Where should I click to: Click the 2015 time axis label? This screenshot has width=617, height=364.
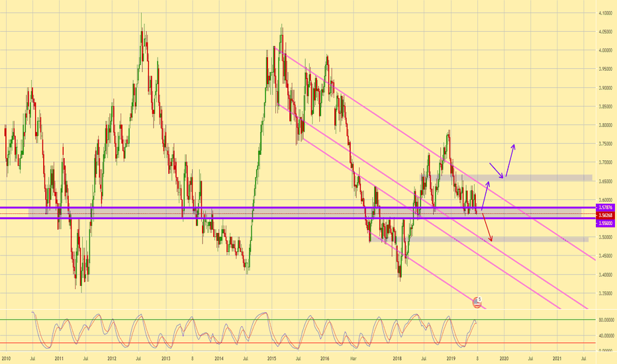click(x=271, y=359)
